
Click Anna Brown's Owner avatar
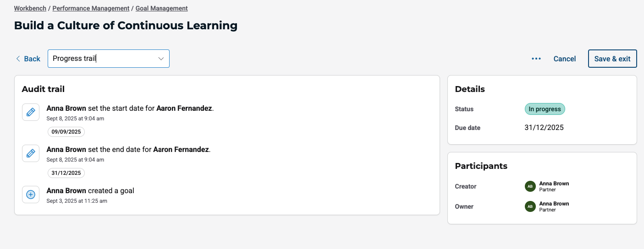(x=530, y=206)
